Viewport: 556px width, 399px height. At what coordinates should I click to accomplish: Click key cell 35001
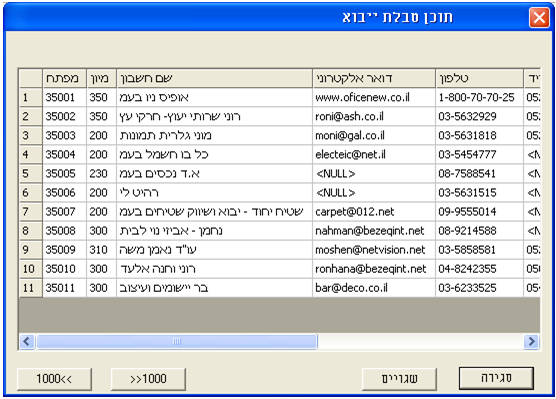(65, 97)
